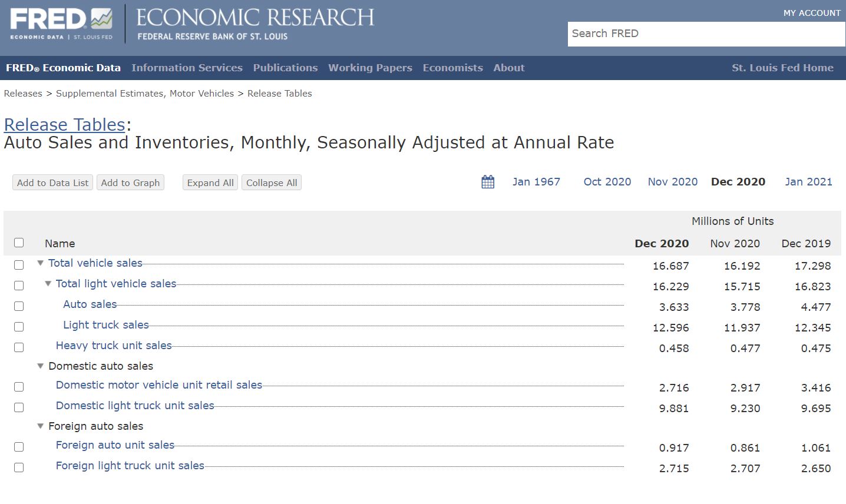Select the Foreign light truck unit sales checkbox

coord(19,467)
